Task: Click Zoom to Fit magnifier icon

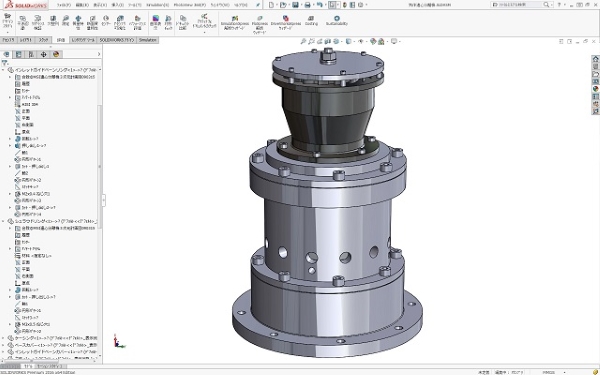Action: (x=303, y=41)
